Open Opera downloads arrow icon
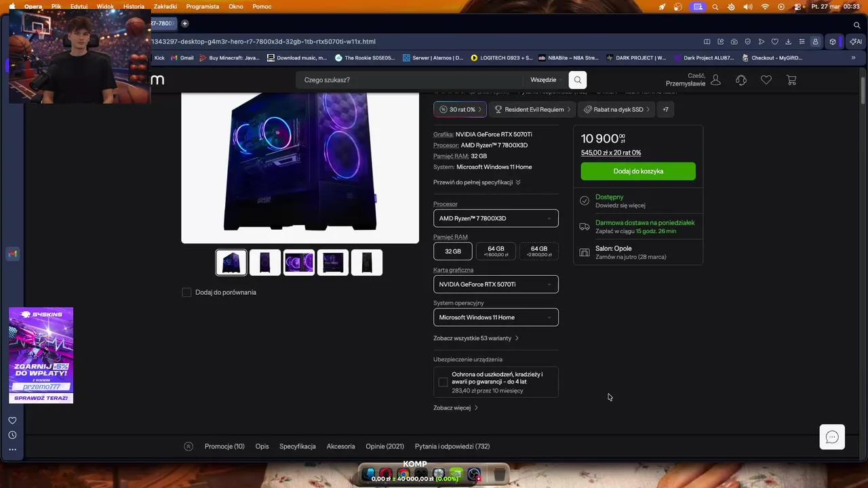The image size is (868, 488). (789, 41)
